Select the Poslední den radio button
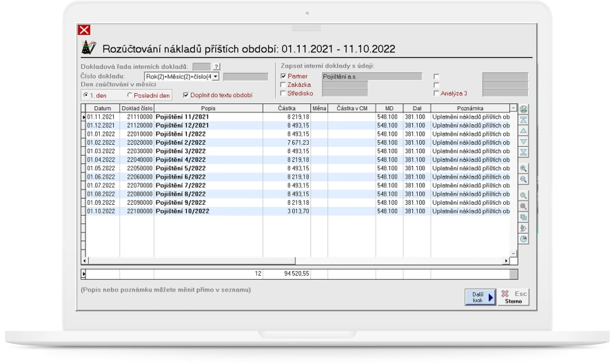610x364 pixels. (130, 95)
